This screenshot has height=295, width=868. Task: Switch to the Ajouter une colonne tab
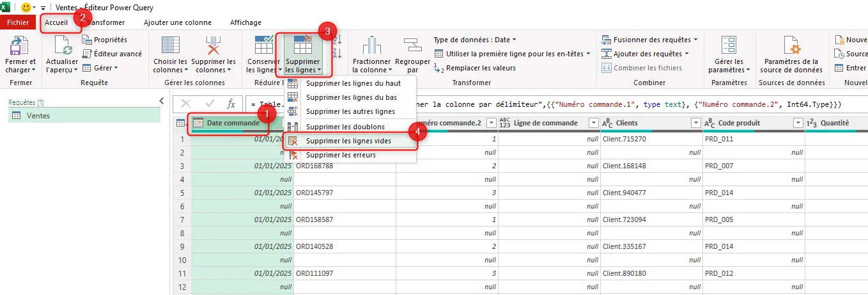[178, 22]
